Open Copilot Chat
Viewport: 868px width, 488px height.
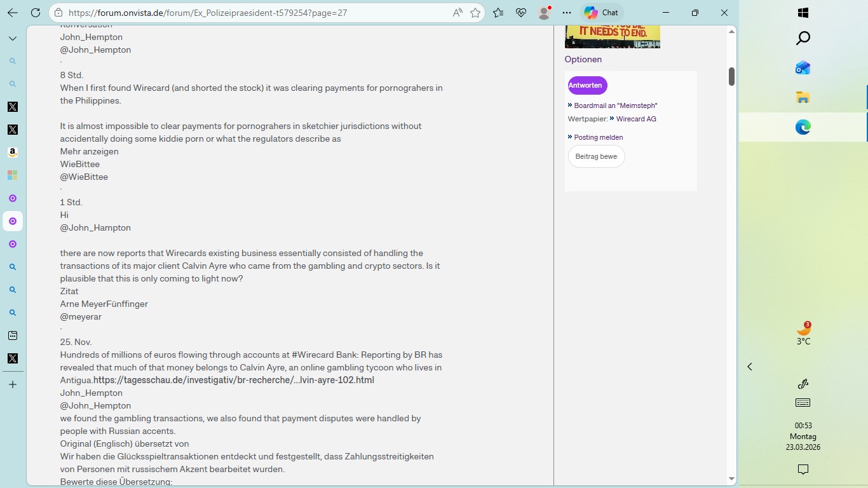601,13
